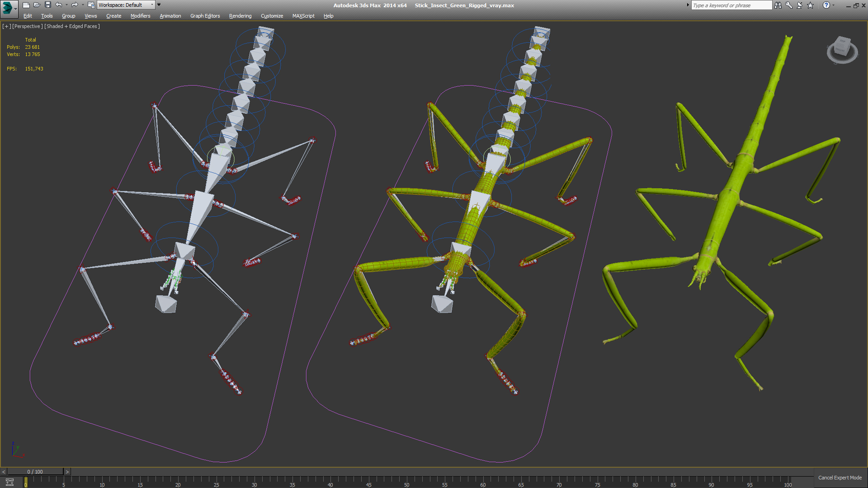
Task: Open the Tools menu
Action: [x=47, y=16]
